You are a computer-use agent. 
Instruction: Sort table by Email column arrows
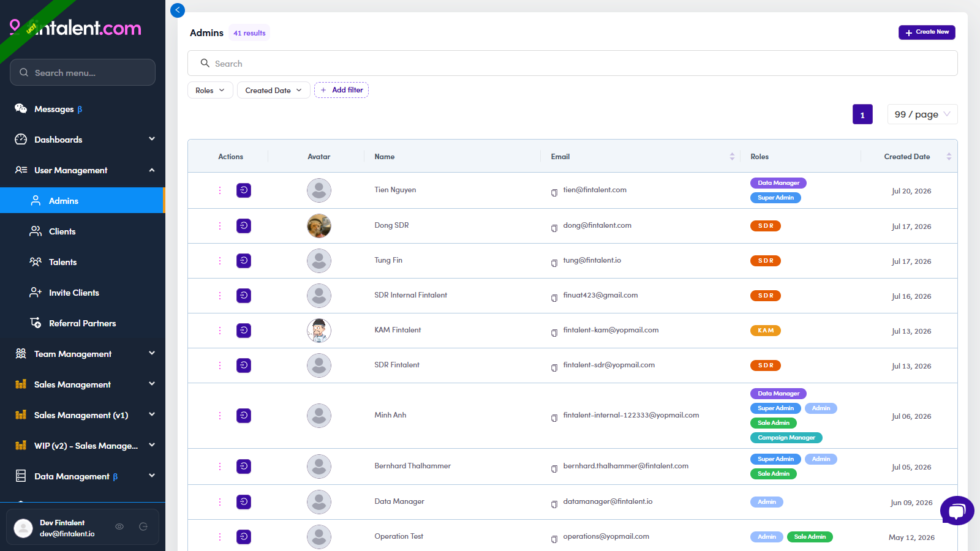[732, 157]
